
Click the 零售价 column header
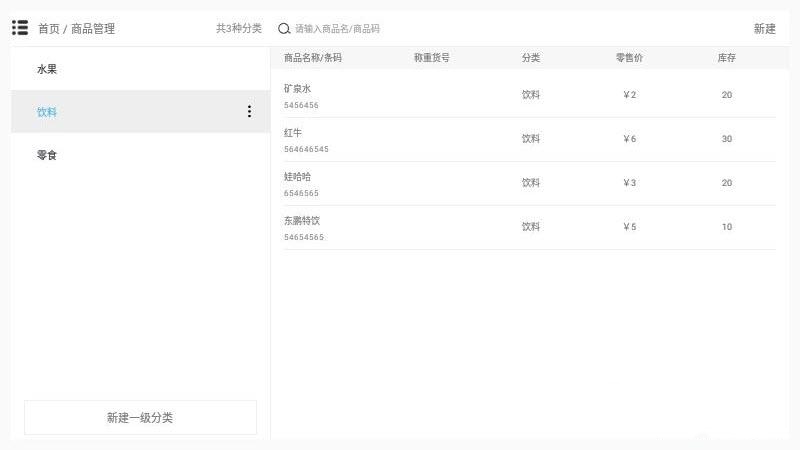click(x=629, y=58)
